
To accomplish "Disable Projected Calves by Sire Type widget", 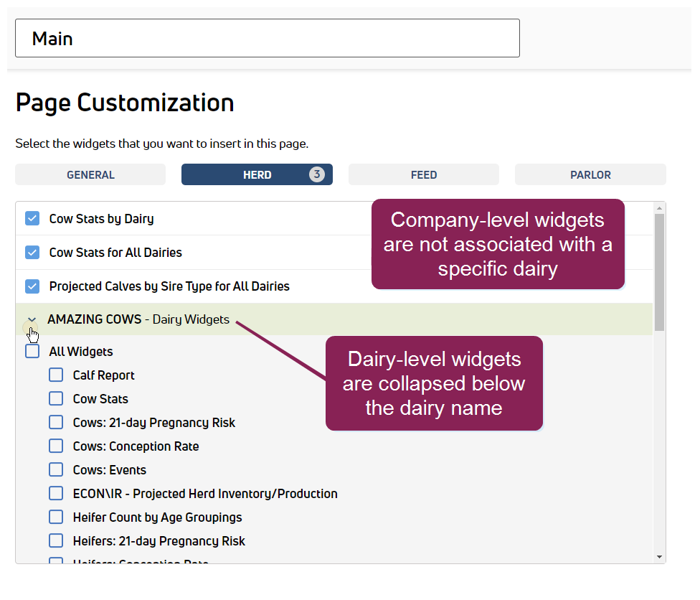I will point(32,286).
